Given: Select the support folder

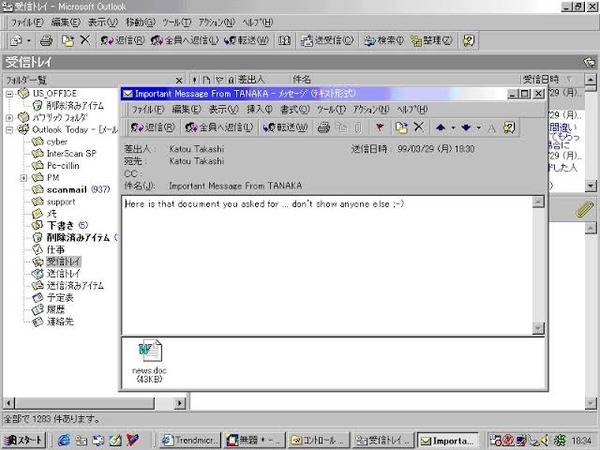Looking at the screenshot, I should pyautogui.click(x=61, y=202).
